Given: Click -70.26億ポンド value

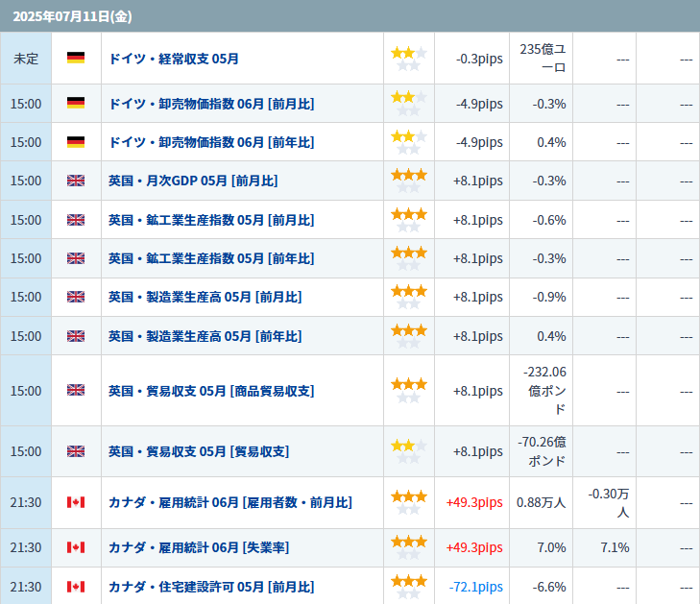Looking at the screenshot, I should [542, 451].
